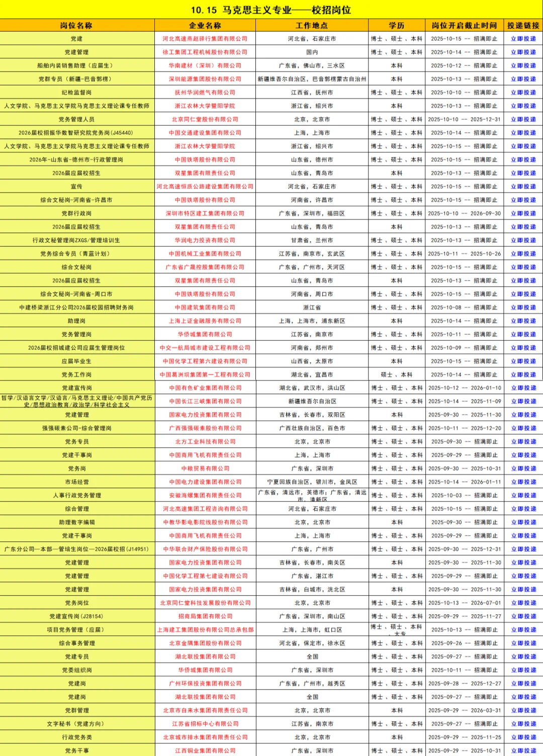The image size is (543, 756).
Task: Click 立即投递 for 广州环保投资集团 row
Action: [x=524, y=684]
